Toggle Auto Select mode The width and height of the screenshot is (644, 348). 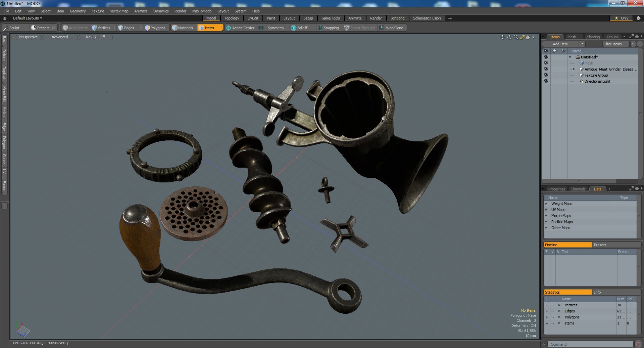(76, 28)
